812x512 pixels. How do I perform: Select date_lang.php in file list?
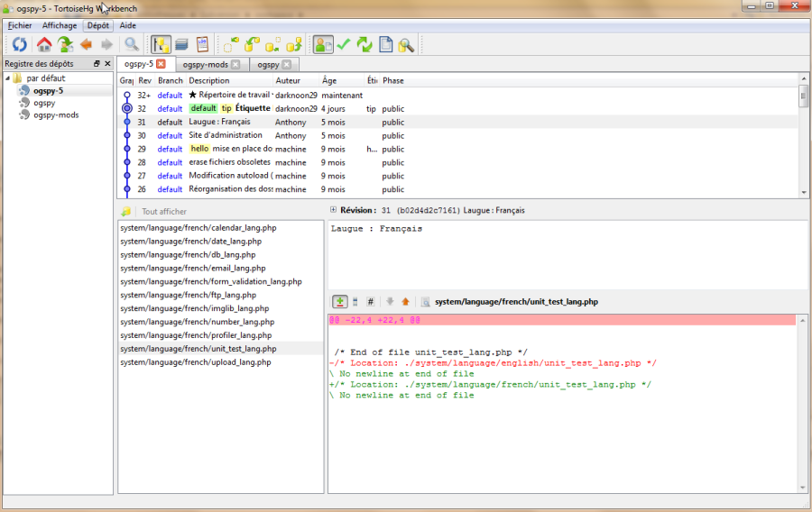221,241
